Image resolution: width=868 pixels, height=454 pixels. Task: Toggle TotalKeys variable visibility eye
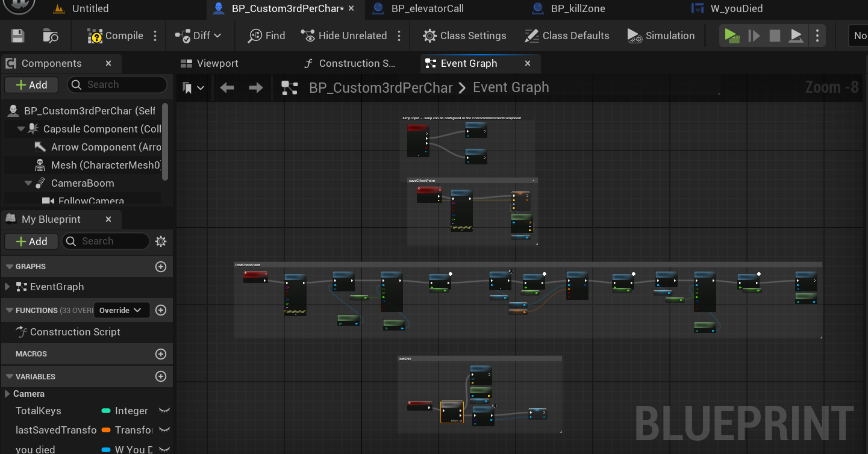point(164,411)
